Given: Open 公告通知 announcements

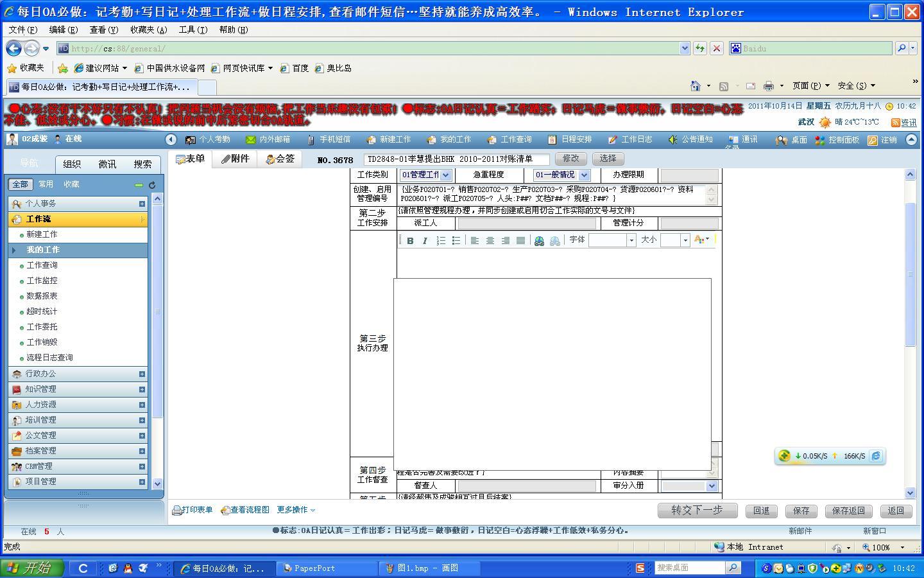Looking at the screenshot, I should click(x=690, y=139).
